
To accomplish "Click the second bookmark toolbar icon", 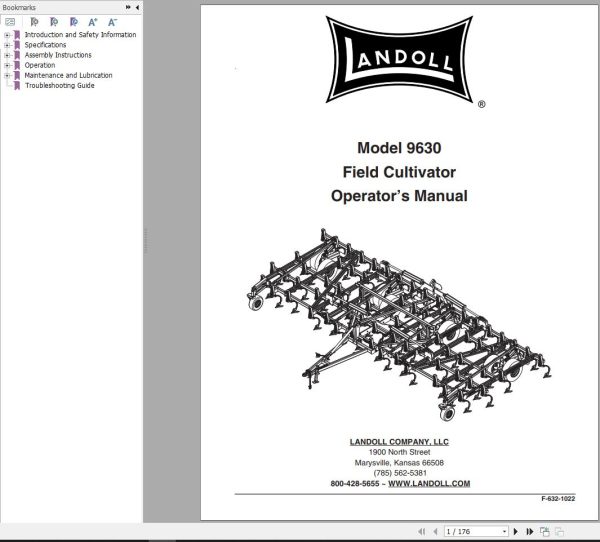I will (x=54, y=22).
